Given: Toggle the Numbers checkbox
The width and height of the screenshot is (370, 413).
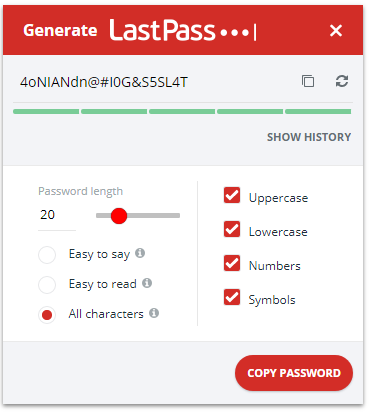Looking at the screenshot, I should pos(232,263).
